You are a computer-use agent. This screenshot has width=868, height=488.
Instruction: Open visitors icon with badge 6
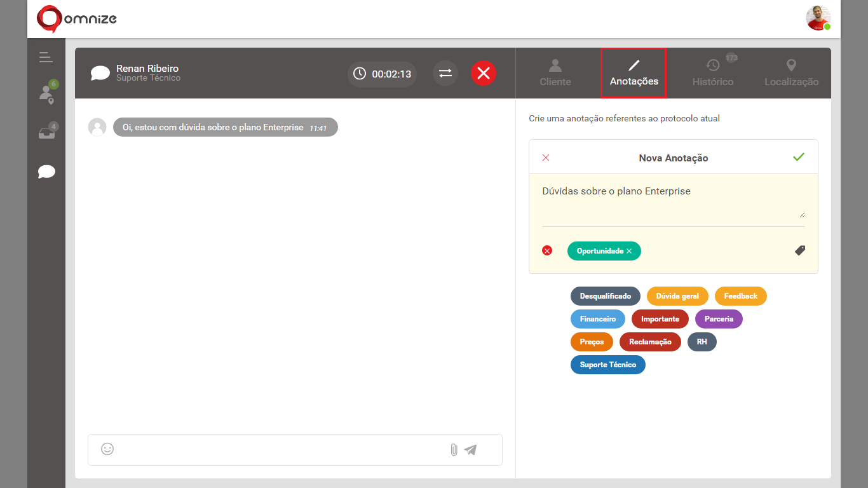47,93
